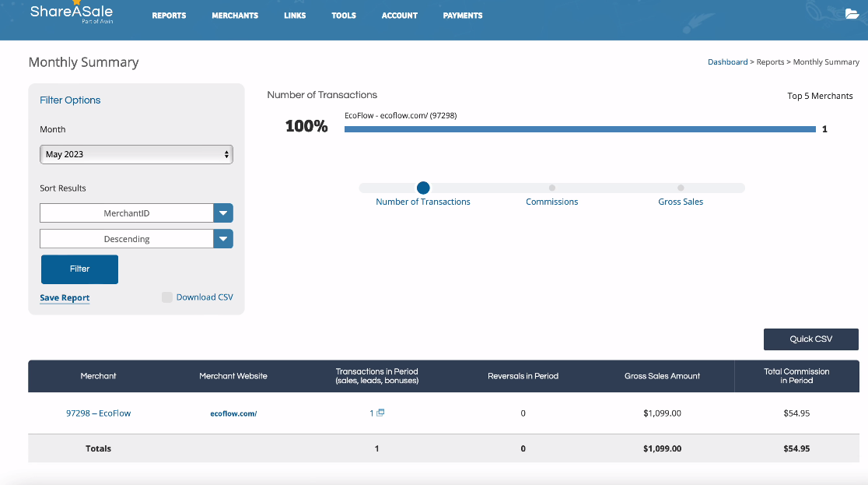This screenshot has height=485, width=868.
Task: Click the Top 5 Merchants label
Action: pyautogui.click(x=820, y=96)
